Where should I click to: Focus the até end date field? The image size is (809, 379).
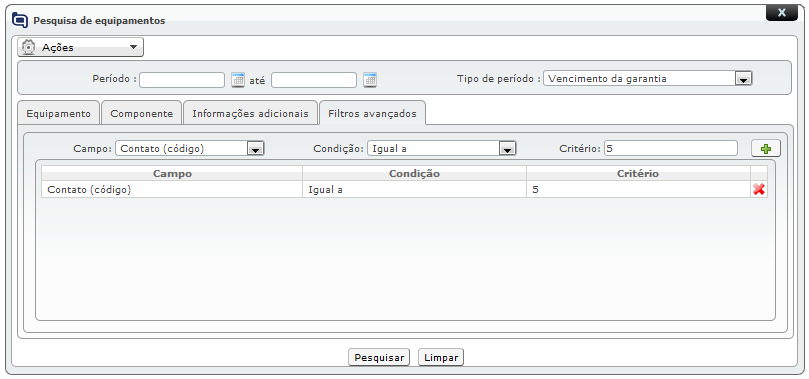tap(314, 80)
